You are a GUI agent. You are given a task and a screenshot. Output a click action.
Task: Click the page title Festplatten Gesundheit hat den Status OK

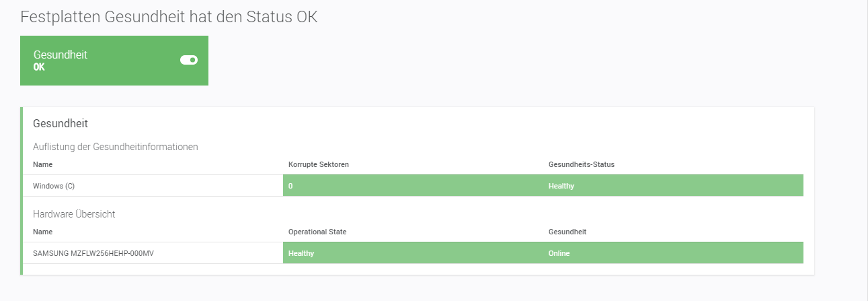click(169, 18)
